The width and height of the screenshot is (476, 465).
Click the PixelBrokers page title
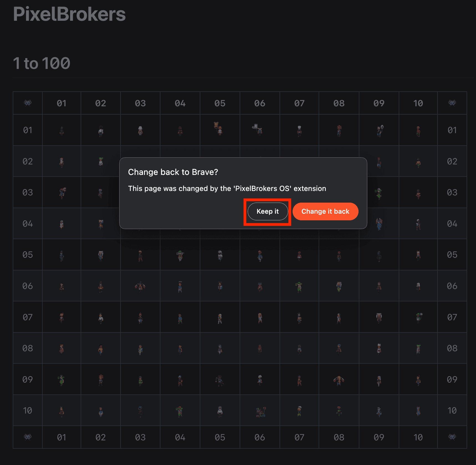69,14
